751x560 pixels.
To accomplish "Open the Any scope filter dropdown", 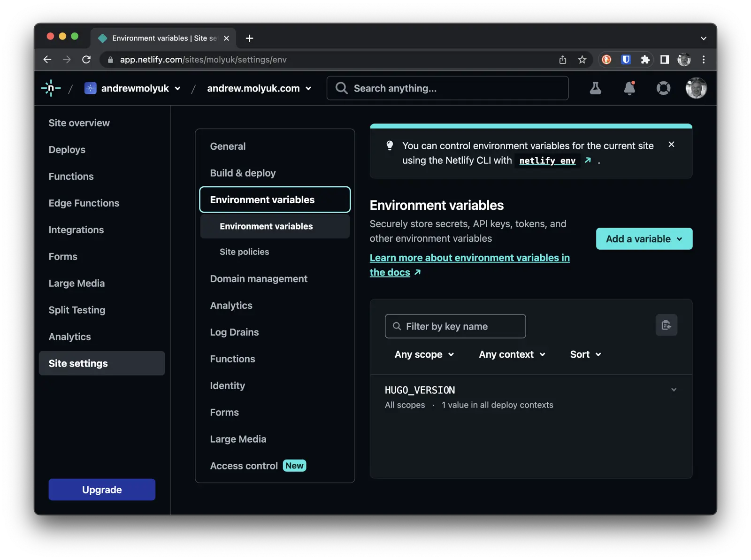I will (x=424, y=354).
